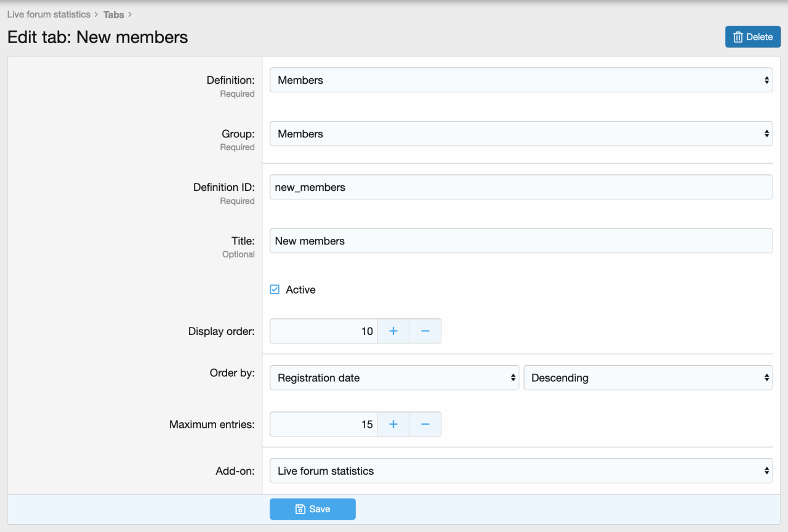Increase Maximum entries with plus icon
The image size is (788, 532).
click(393, 424)
